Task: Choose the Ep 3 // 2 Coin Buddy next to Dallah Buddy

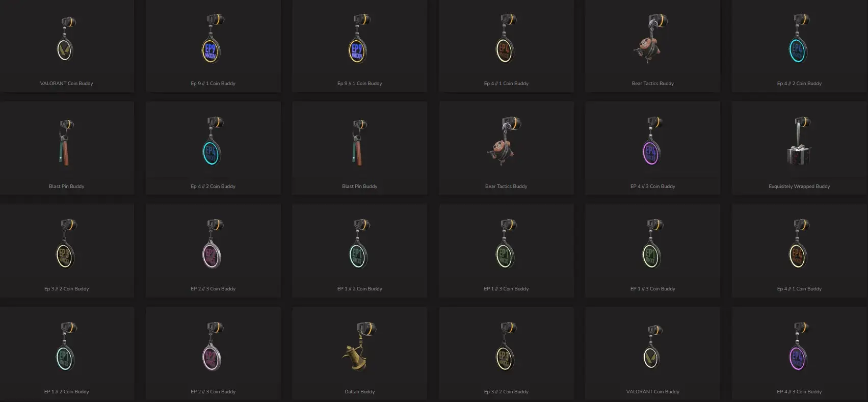Action: (x=506, y=353)
